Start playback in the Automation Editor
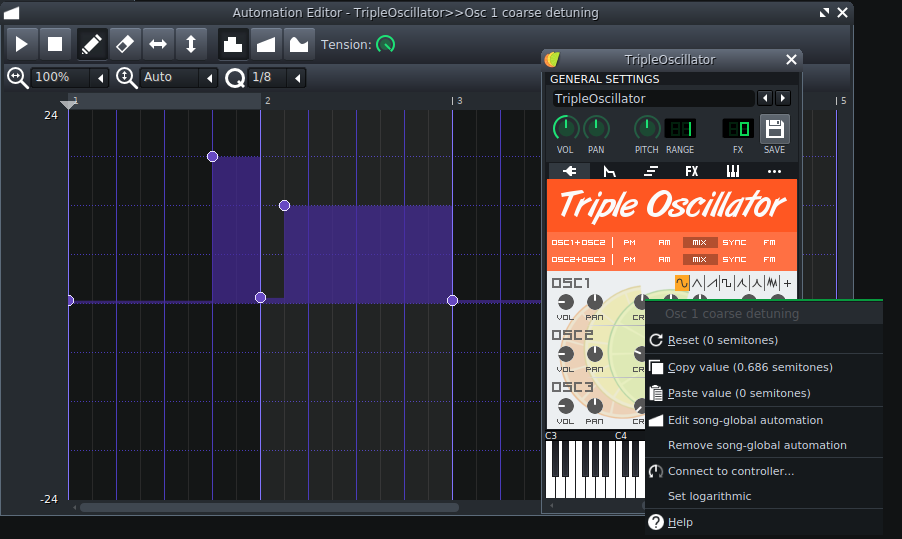902x539 pixels. point(21,44)
